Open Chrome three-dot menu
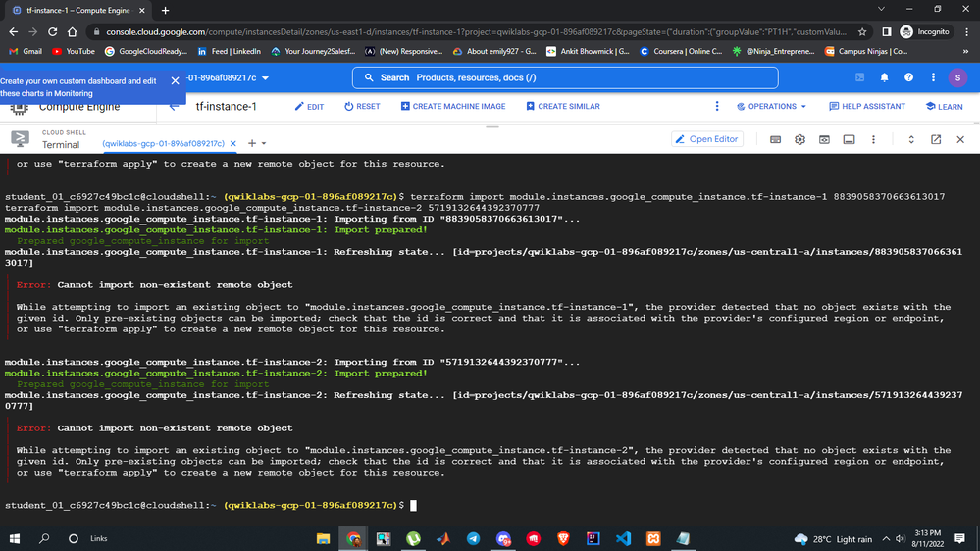The height and width of the screenshot is (551, 980). pos(967,31)
